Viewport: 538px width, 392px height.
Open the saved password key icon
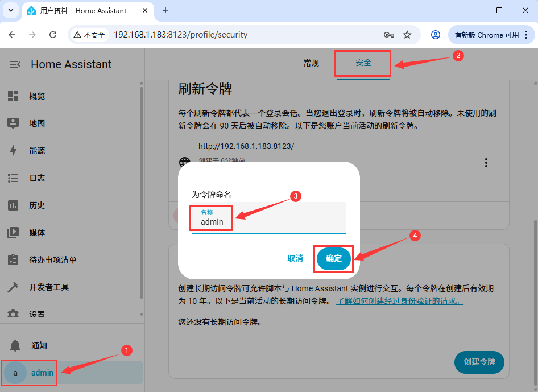[x=389, y=35]
